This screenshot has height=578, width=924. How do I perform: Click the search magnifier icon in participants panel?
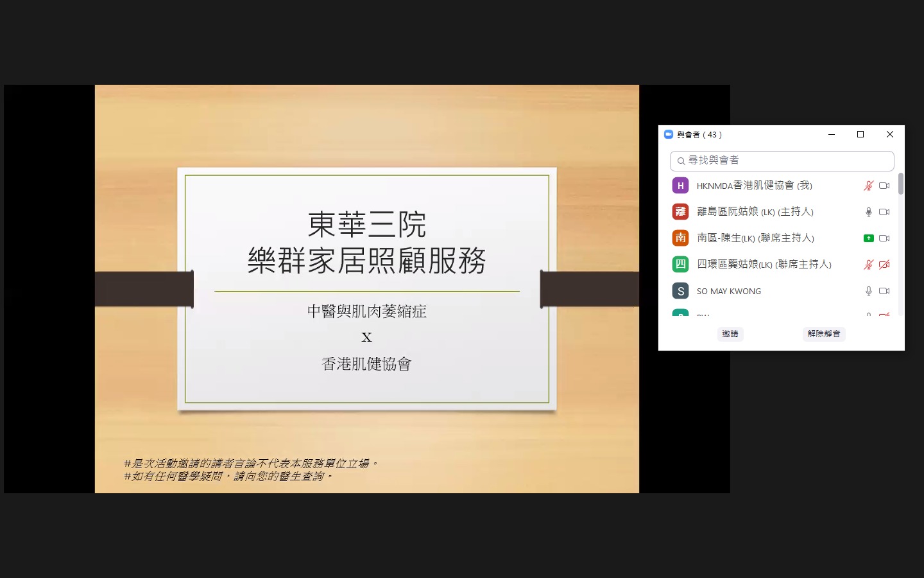pyautogui.click(x=681, y=161)
